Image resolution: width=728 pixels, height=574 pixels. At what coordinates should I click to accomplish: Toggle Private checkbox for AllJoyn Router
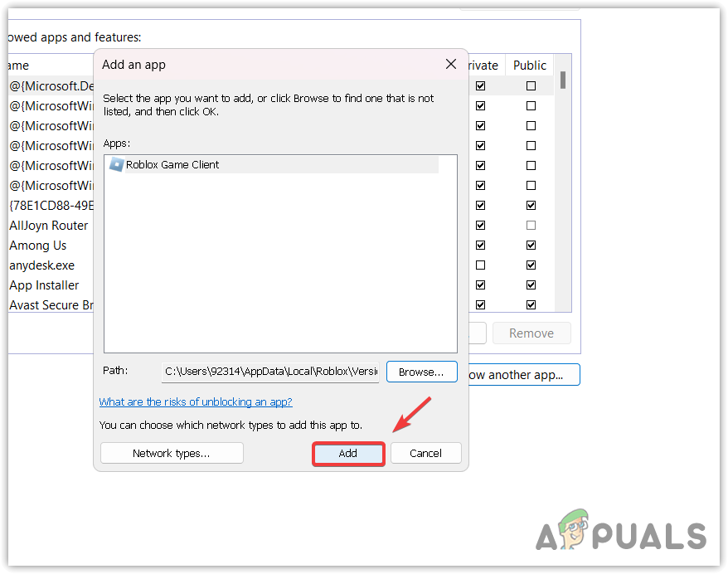point(480,226)
